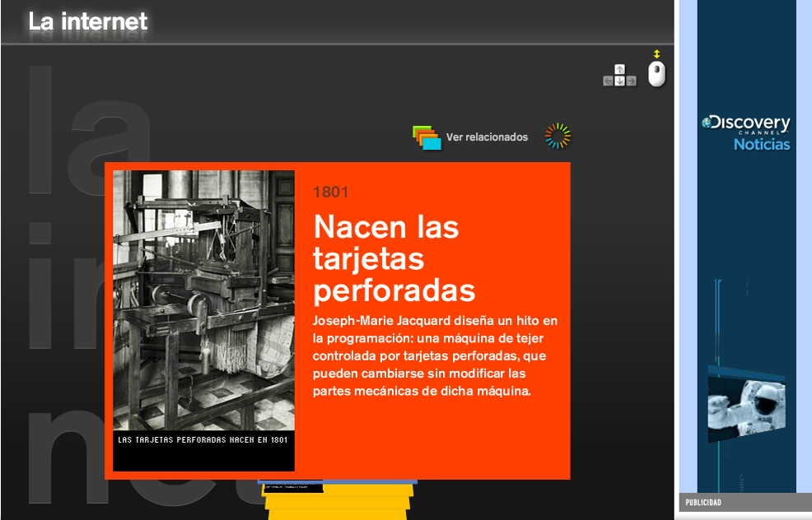Click the Joseph-Marie Jacquard description paragraph
The height and width of the screenshot is (520, 812).
click(x=436, y=355)
